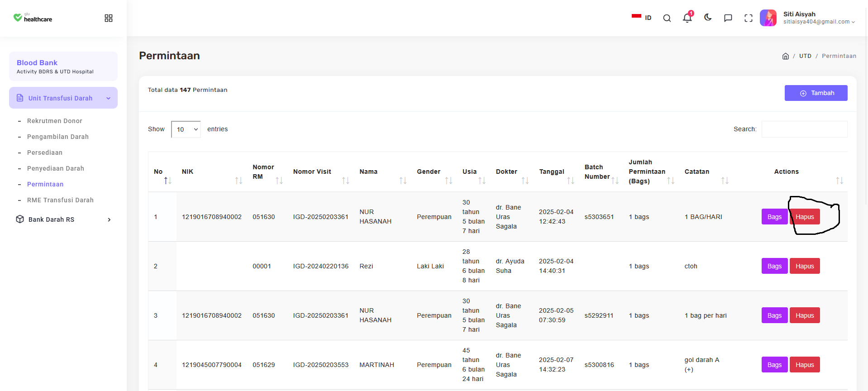This screenshot has width=868, height=391.
Task: Sort table by Usia column
Action: click(474, 172)
